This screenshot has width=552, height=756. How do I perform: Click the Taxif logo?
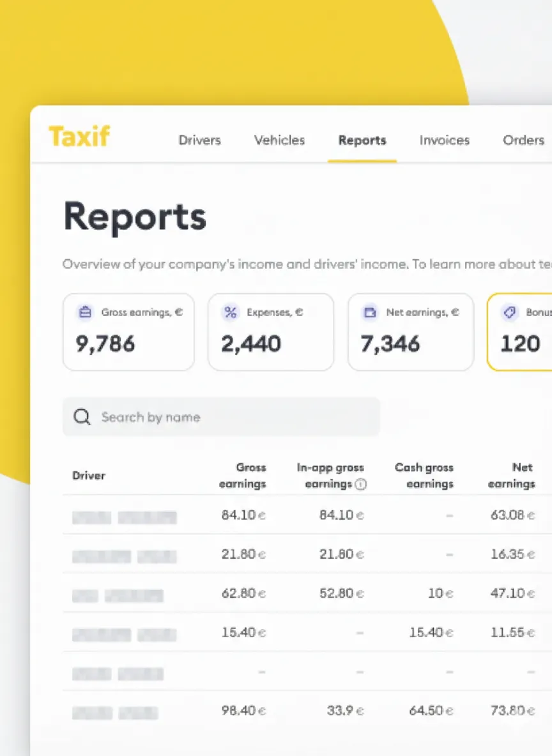pyautogui.click(x=79, y=137)
